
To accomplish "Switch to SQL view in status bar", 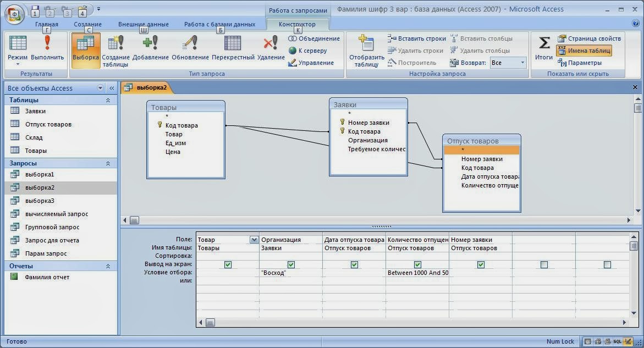I will (617, 341).
